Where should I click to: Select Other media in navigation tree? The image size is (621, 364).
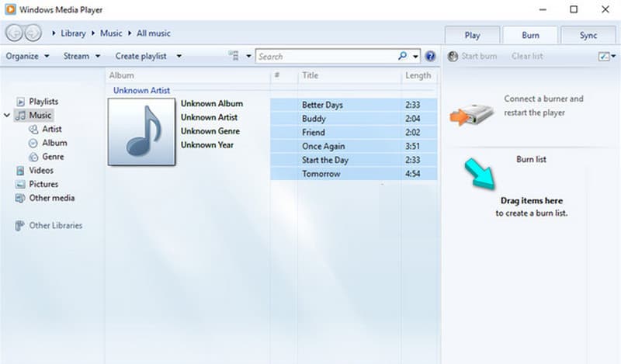(x=52, y=198)
